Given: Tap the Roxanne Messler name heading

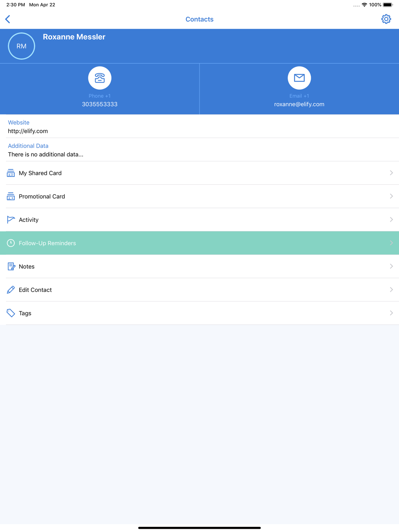Looking at the screenshot, I should (74, 37).
